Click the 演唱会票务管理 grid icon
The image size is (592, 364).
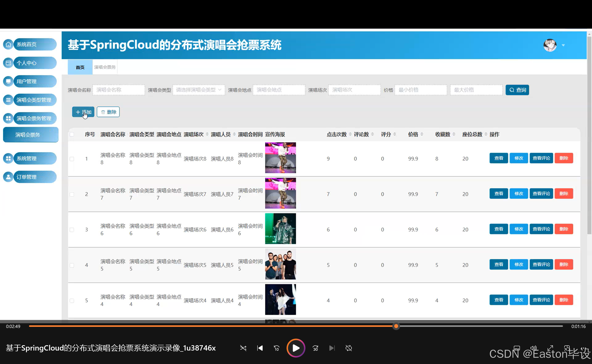8,118
